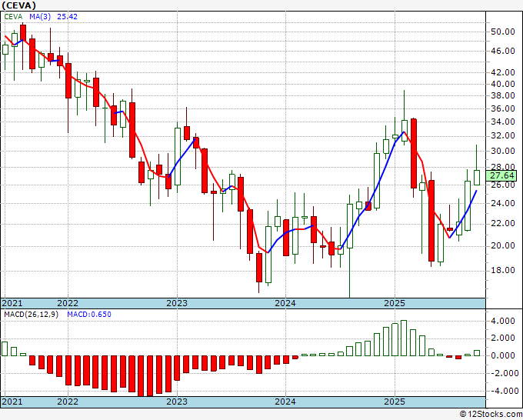Click 2022 on the MACD timeline
This screenshot has height=420, width=523.
[68, 402]
